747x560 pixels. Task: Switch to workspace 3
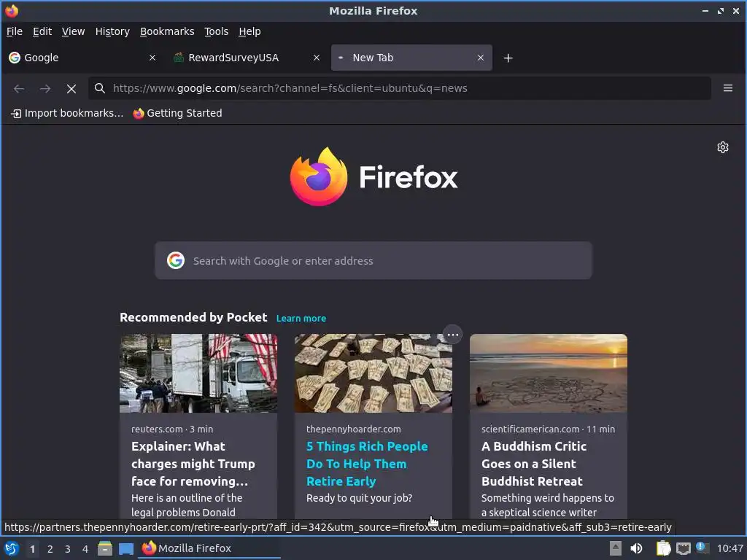tap(68, 549)
